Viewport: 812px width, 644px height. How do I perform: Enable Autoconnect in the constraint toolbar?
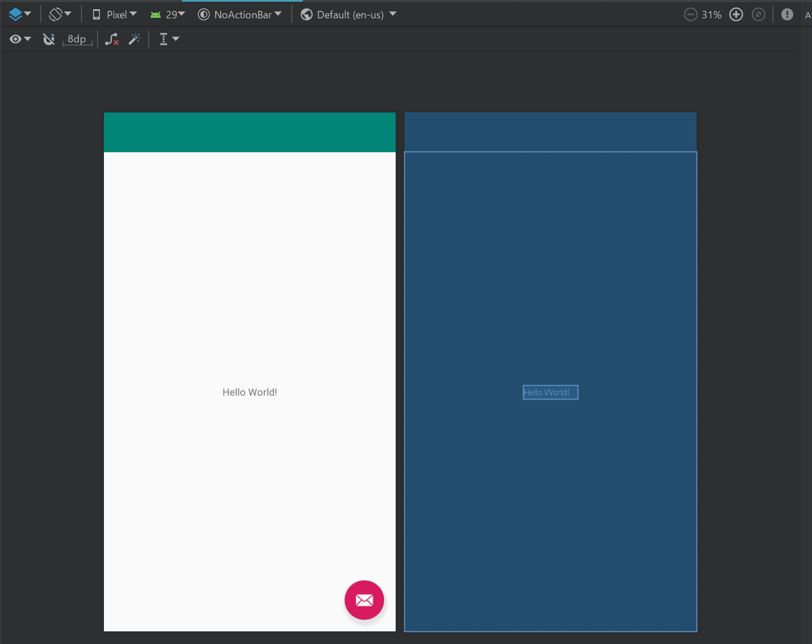48,38
